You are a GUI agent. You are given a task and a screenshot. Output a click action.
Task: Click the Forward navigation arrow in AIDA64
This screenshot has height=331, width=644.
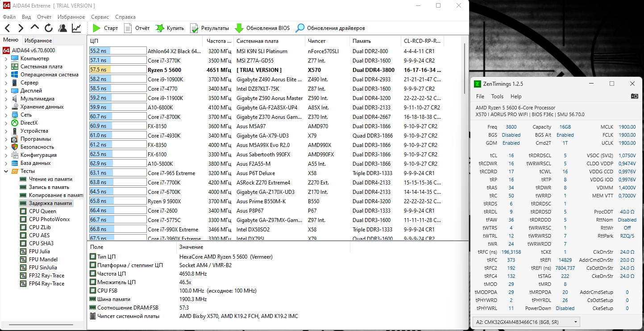pos(21,28)
